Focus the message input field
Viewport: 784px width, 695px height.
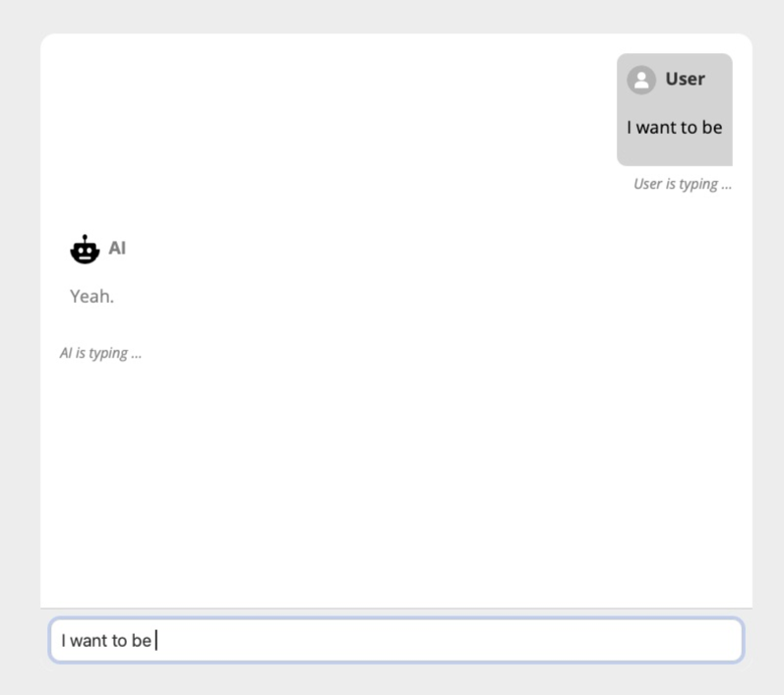tap(395, 641)
